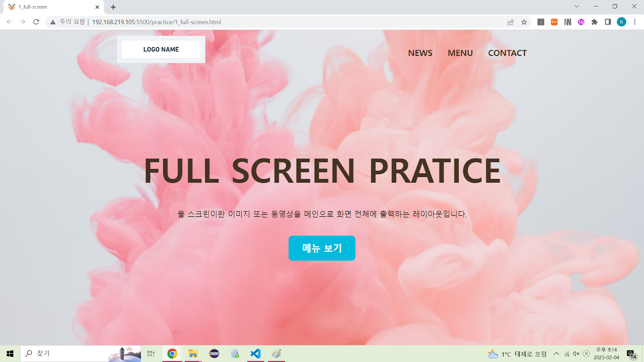Reload the current page
This screenshot has height=362, width=644.
36,22
